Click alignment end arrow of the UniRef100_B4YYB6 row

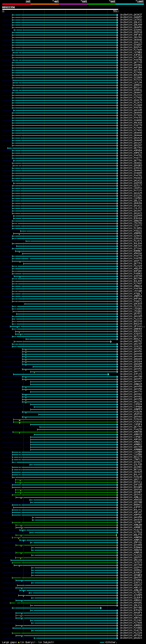click(101, 608)
